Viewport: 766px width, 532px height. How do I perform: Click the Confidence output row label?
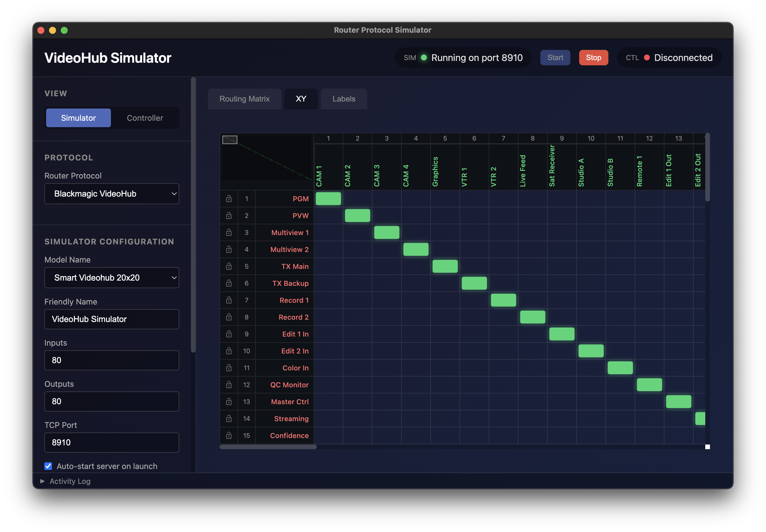285,435
